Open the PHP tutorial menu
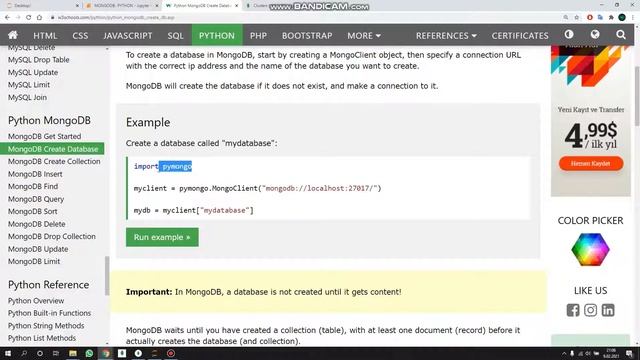 click(258, 36)
